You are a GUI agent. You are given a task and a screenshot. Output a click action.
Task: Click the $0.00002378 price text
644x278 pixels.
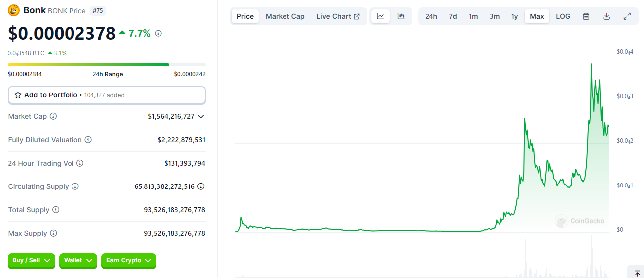tap(62, 33)
